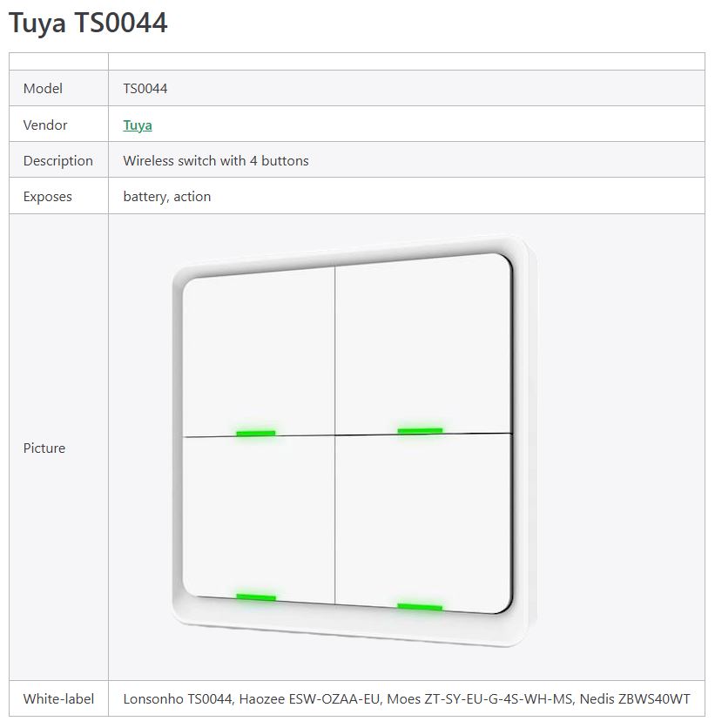Click the switch product picture

coord(353,444)
